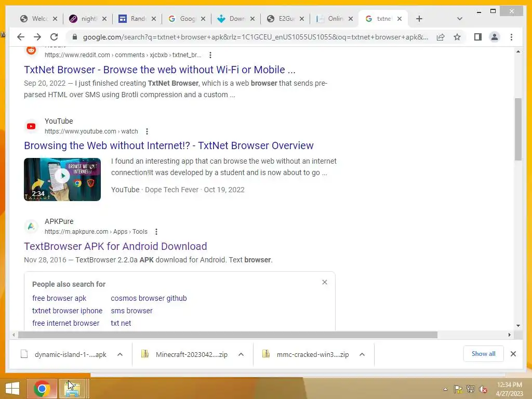Open the mmc-cracked zip download
532x399 pixels.
(x=307, y=354)
